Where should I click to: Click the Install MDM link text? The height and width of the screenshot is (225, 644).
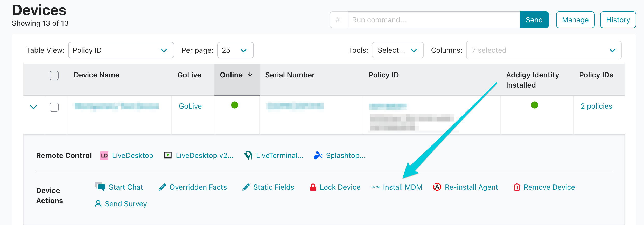(x=403, y=187)
